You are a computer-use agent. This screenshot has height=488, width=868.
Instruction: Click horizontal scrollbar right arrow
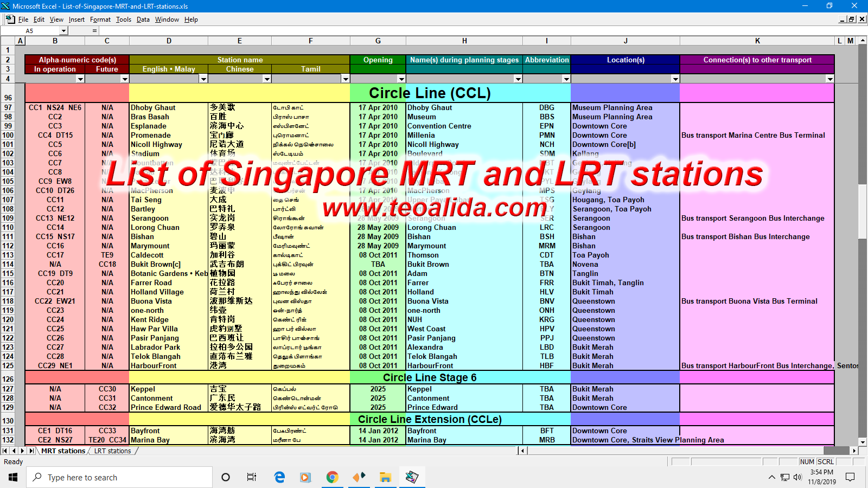tap(854, 451)
